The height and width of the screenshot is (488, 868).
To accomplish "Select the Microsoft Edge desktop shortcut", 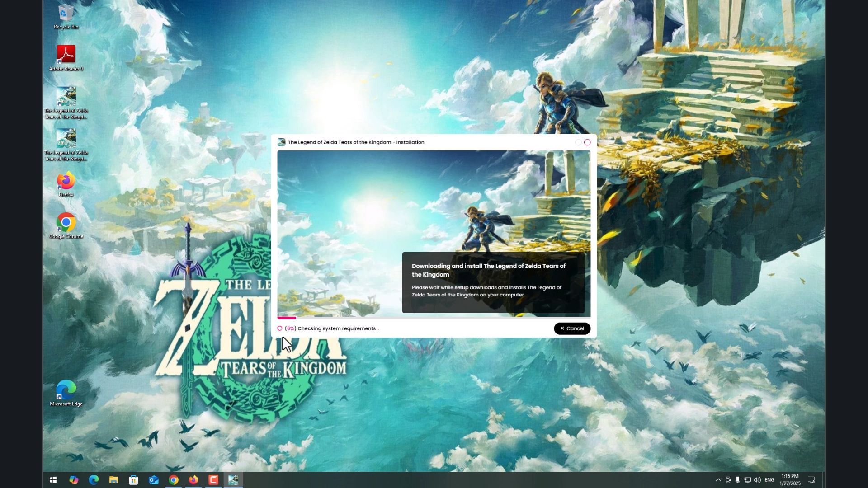I will pos(66,394).
